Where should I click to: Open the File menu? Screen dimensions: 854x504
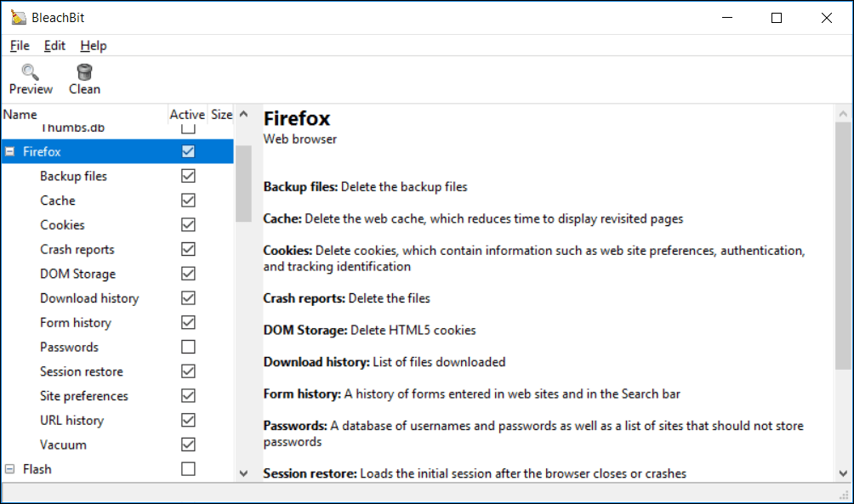tap(20, 46)
